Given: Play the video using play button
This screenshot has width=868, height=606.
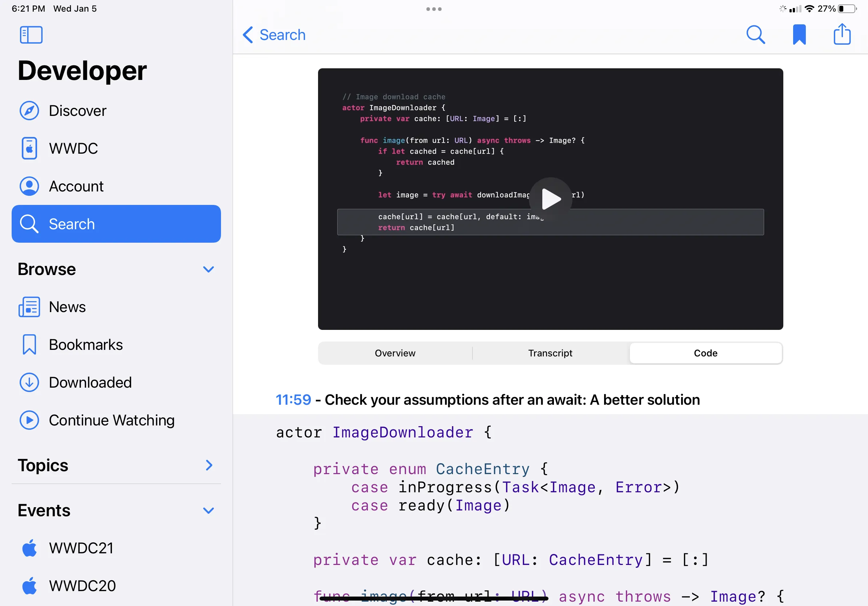Looking at the screenshot, I should tap(551, 198).
